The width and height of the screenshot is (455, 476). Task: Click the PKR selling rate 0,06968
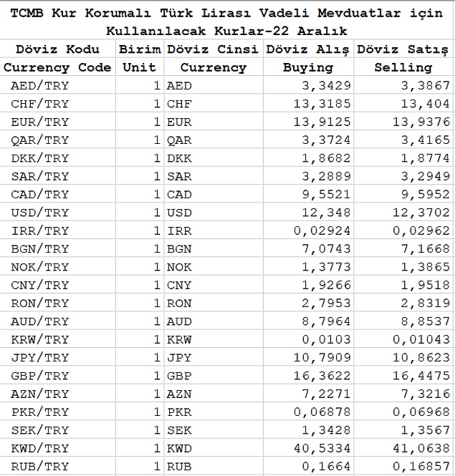[403, 412]
